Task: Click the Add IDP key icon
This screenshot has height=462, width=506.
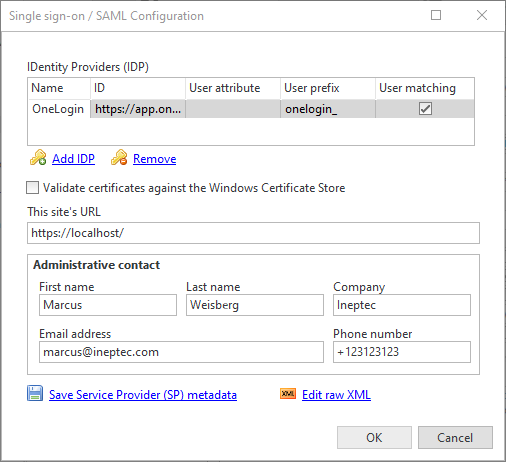Action: [x=38, y=157]
